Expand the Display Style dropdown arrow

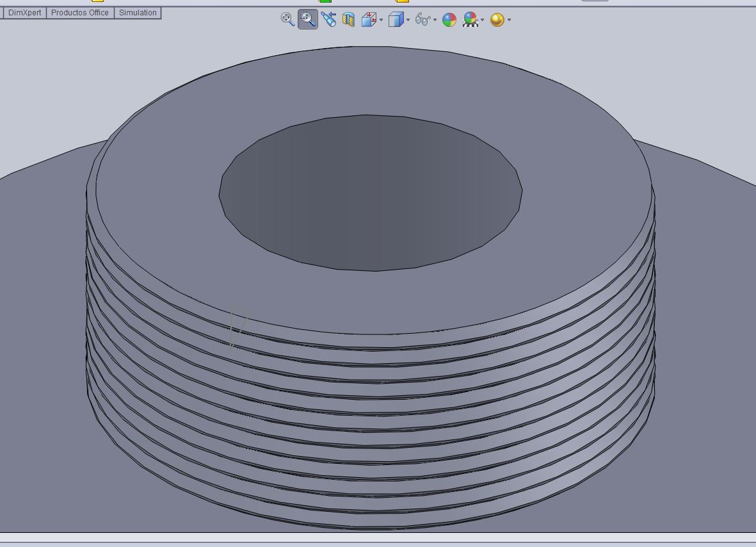[408, 20]
